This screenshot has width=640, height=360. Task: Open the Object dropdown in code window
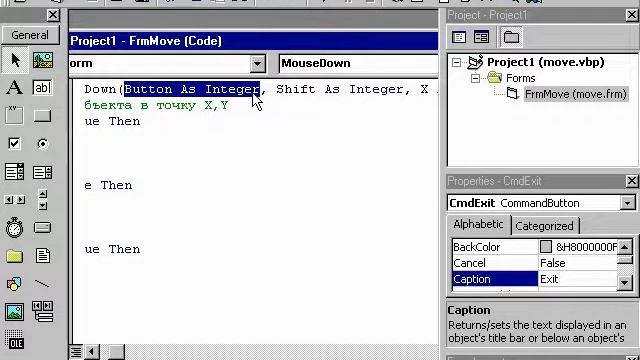(258, 64)
